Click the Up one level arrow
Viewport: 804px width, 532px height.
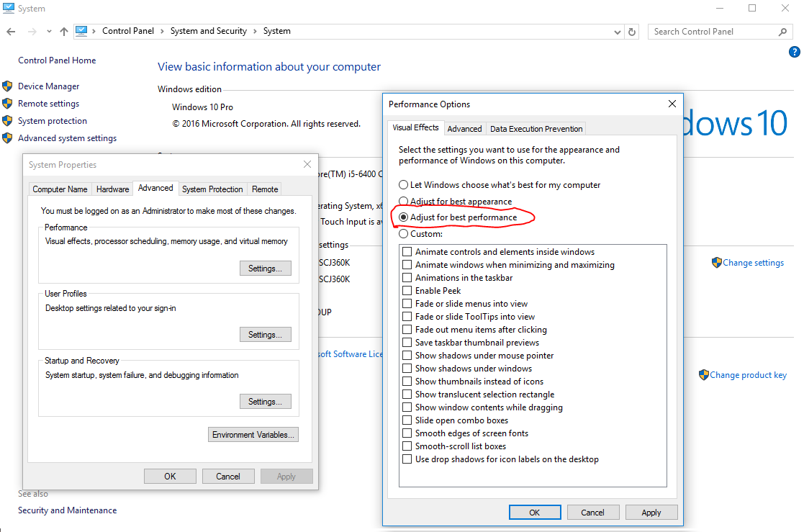[63, 32]
